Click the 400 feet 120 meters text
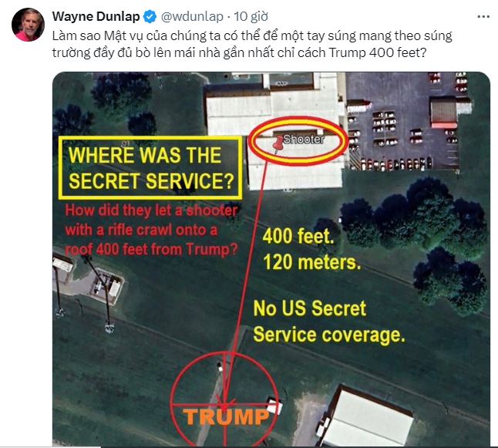498x448 pixels. coord(311,249)
